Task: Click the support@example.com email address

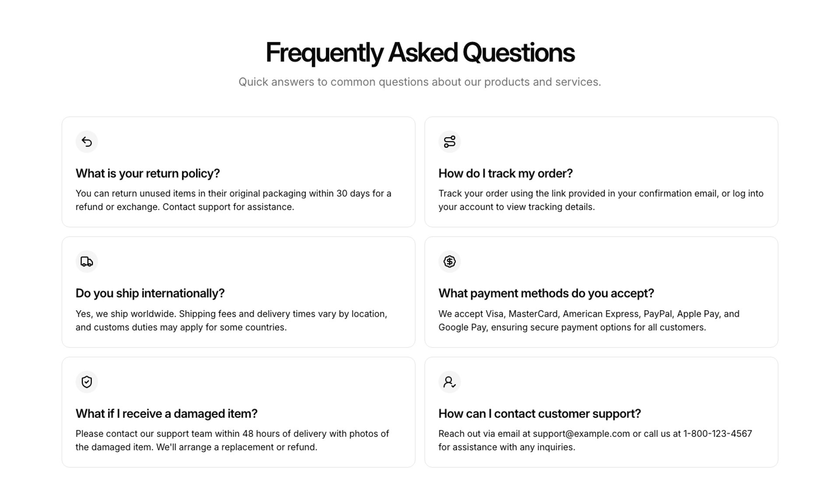Action: (x=581, y=434)
